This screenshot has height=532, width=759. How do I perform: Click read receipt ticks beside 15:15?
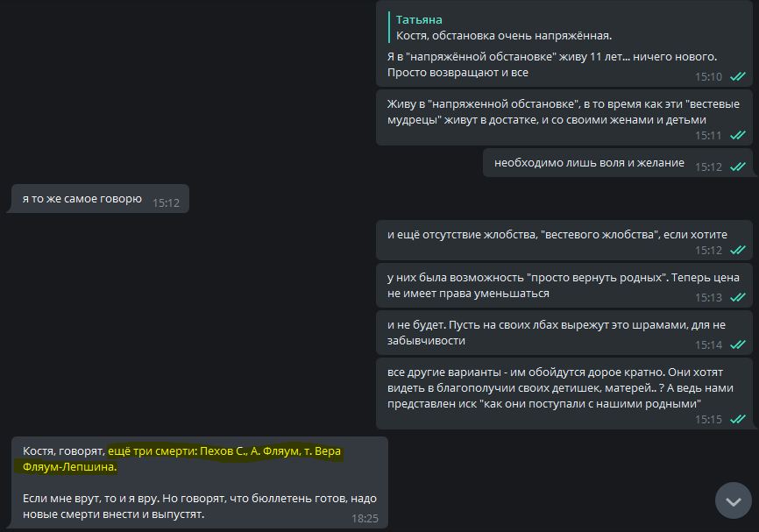(738, 420)
